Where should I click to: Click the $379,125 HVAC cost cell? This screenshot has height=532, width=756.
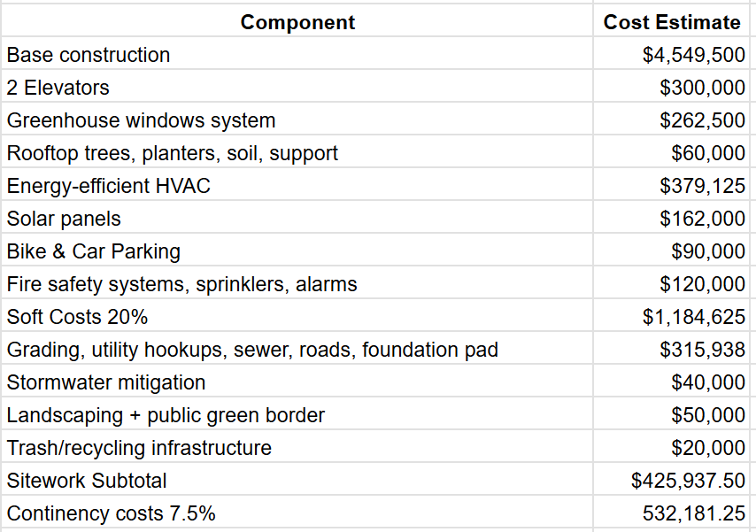pos(671,186)
